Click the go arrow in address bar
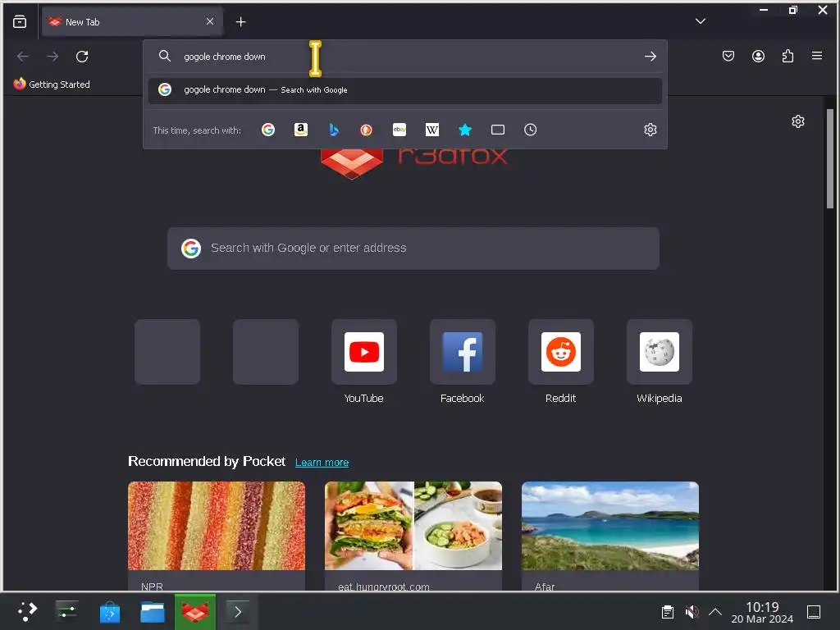Screen dimensions: 840x630 (x=651, y=57)
